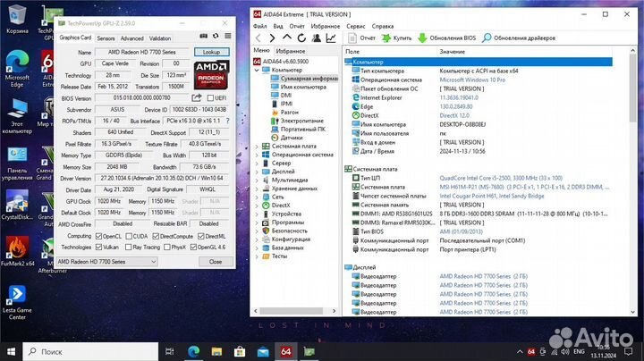
Task: Open the Сервис menu in AIDA64
Action: pyautogui.click(x=356, y=26)
